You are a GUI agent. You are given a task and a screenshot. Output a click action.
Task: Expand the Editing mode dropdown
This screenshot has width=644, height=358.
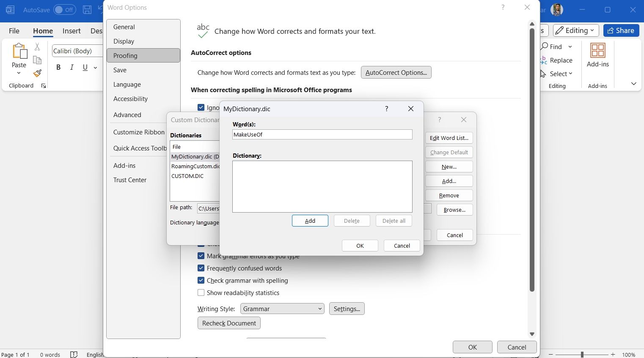[576, 30]
